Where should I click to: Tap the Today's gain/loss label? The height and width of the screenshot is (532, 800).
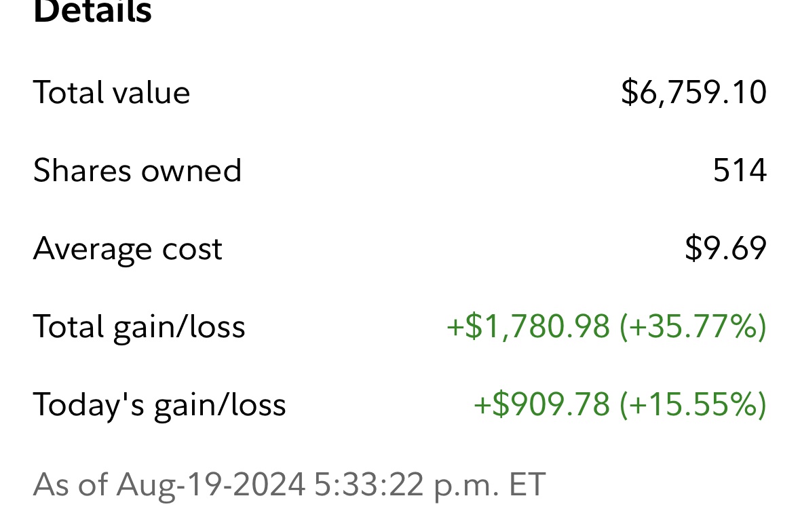click(x=159, y=404)
